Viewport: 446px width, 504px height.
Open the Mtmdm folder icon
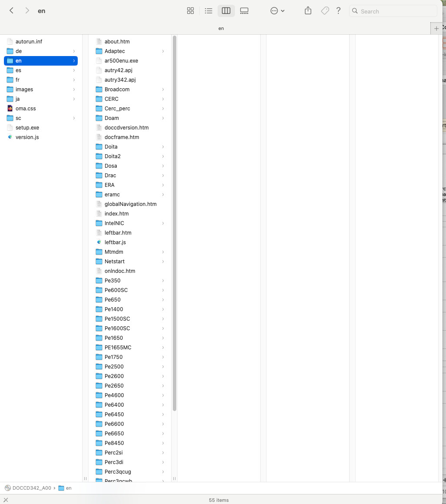coord(99,252)
